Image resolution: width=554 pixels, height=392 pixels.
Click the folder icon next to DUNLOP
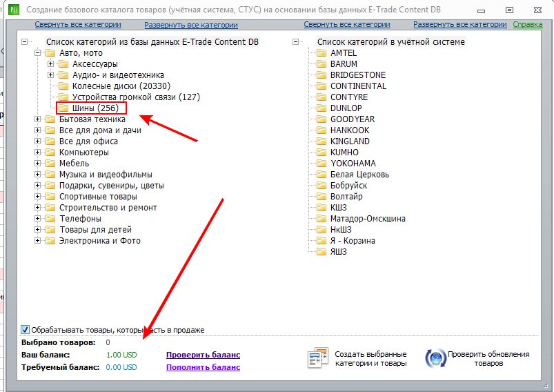321,108
